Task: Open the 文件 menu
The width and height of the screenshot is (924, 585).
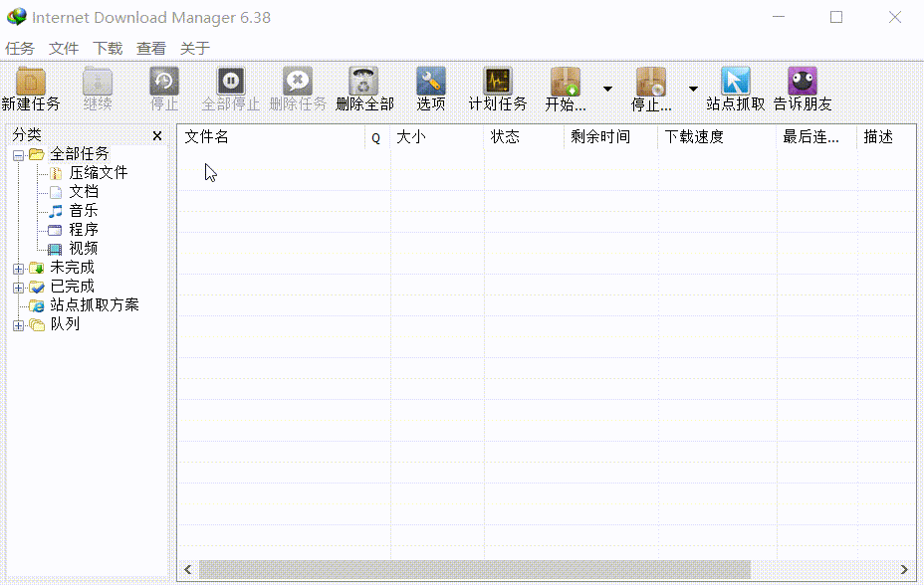Action: 64,49
